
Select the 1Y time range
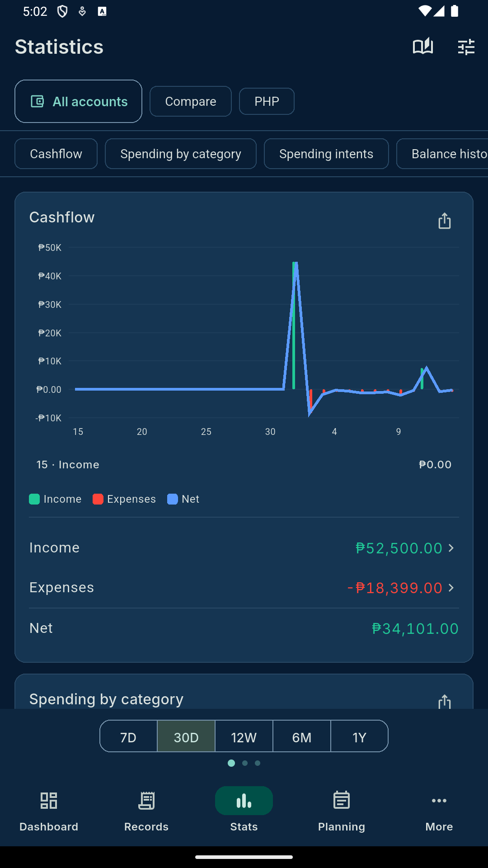(359, 736)
